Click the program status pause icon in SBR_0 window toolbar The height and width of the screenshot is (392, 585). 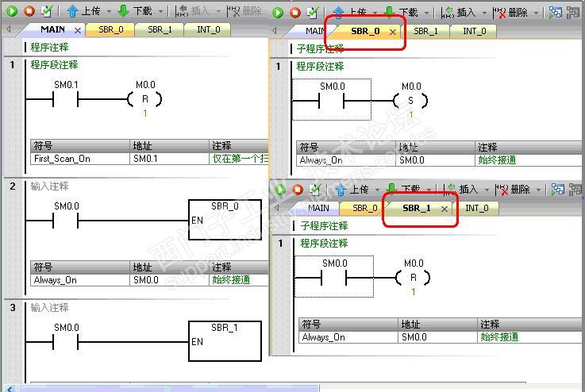(573, 13)
